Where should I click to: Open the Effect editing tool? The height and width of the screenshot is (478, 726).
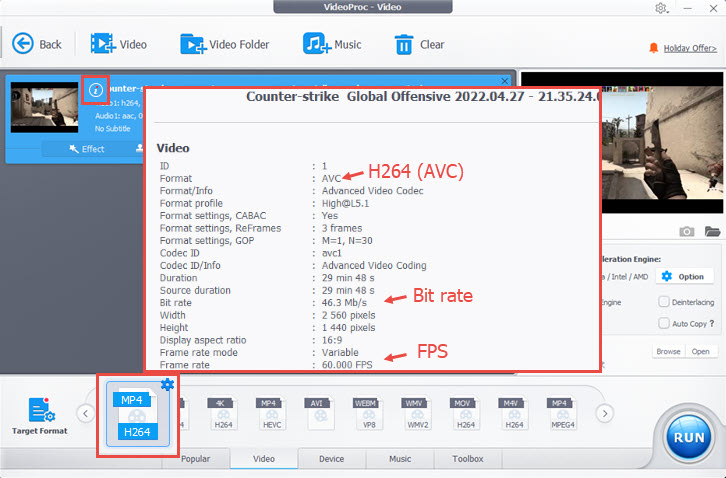pyautogui.click(x=87, y=149)
